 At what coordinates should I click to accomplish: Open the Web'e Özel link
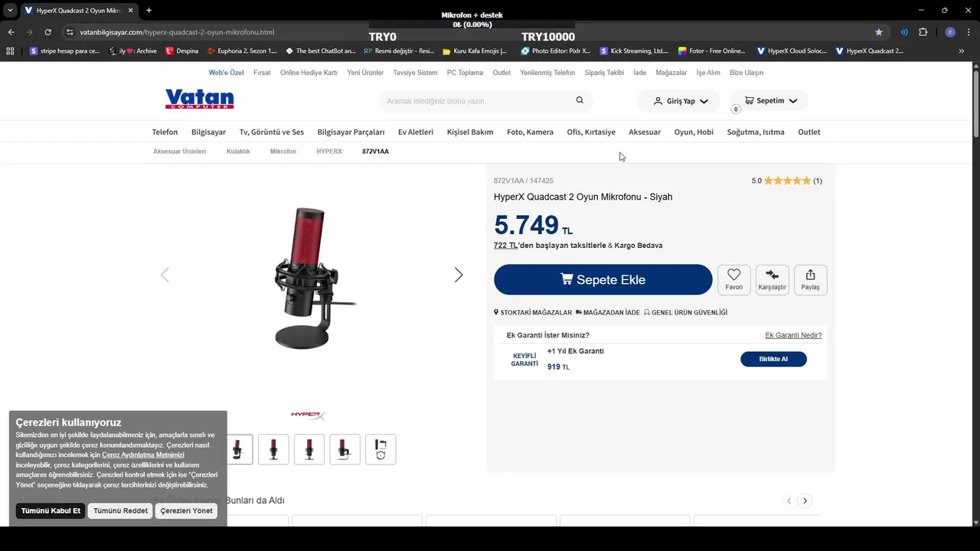point(226,73)
